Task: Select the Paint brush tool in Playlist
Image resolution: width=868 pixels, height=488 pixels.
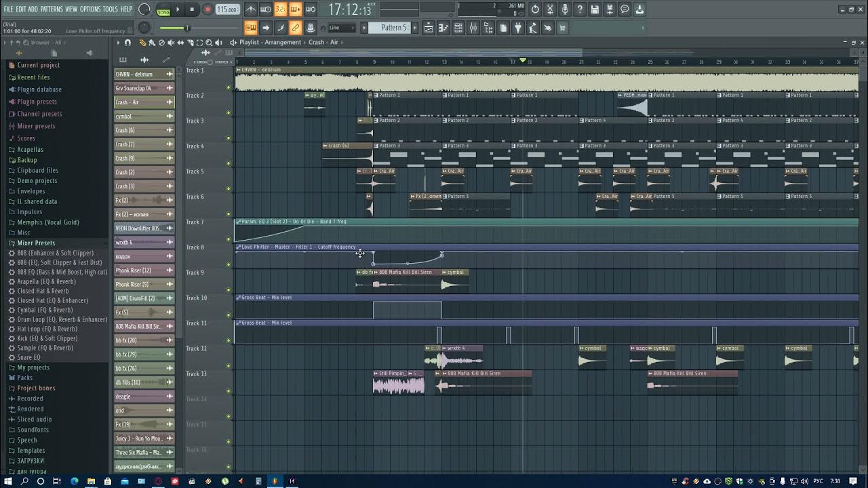Action: 152,42
